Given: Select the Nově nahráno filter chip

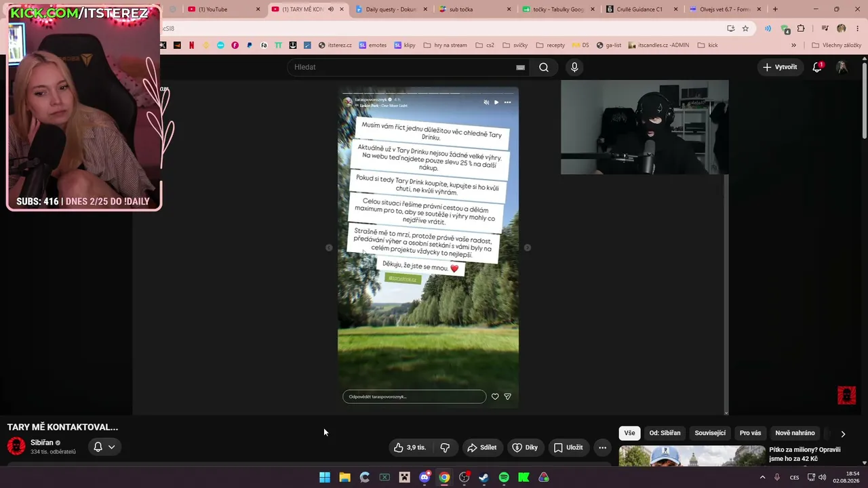Looking at the screenshot, I should coord(795,433).
